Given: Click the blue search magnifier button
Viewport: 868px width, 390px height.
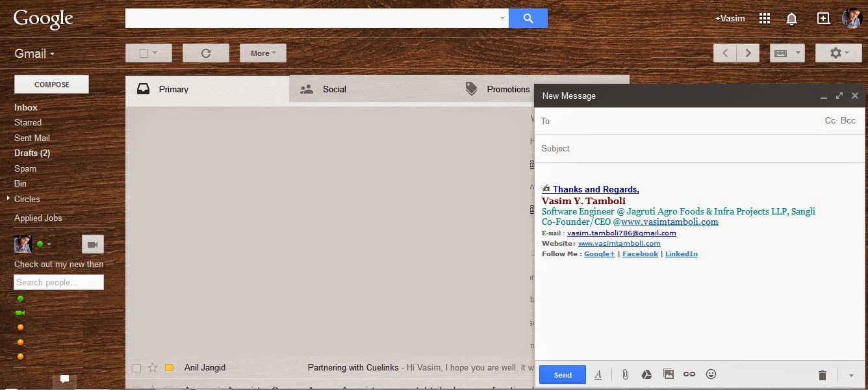Looking at the screenshot, I should (528, 18).
